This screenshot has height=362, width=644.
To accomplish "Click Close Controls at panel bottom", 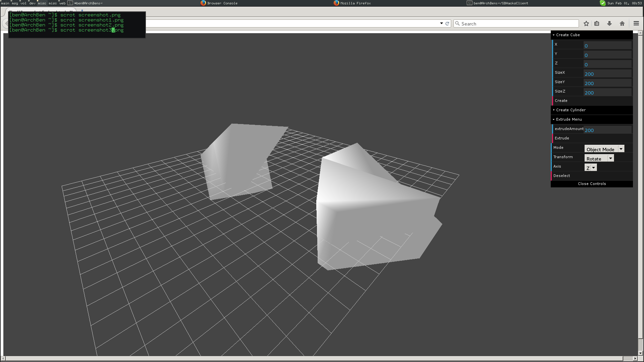I will (592, 184).
